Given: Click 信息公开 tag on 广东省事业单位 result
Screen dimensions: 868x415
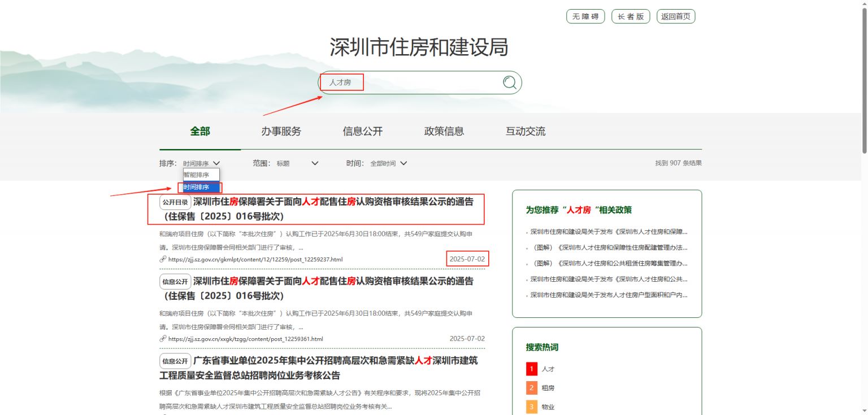Looking at the screenshot, I should pyautogui.click(x=175, y=361).
